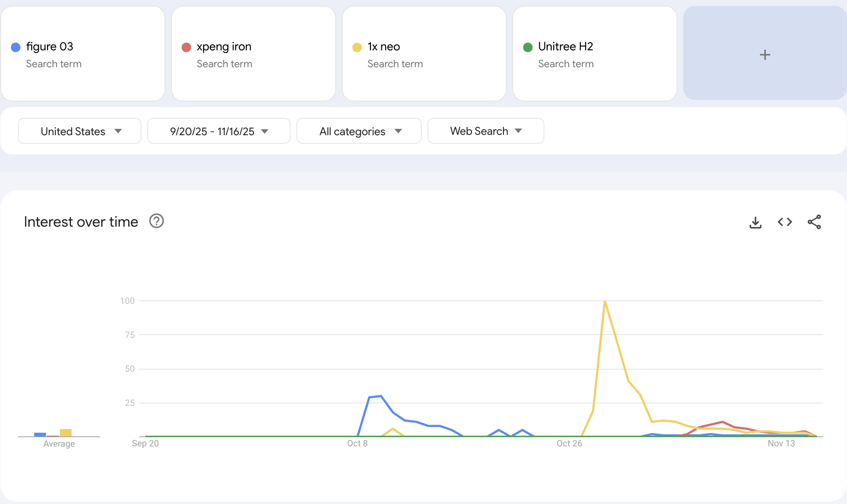Image resolution: width=847 pixels, height=504 pixels.
Task: Click the plus icon to add comparison
Action: 765,55
